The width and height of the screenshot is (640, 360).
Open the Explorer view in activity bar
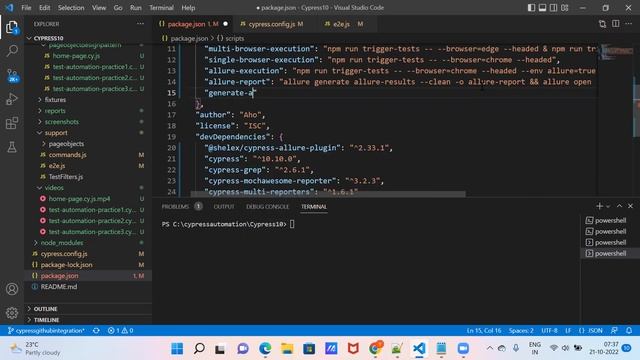[x=12, y=28]
